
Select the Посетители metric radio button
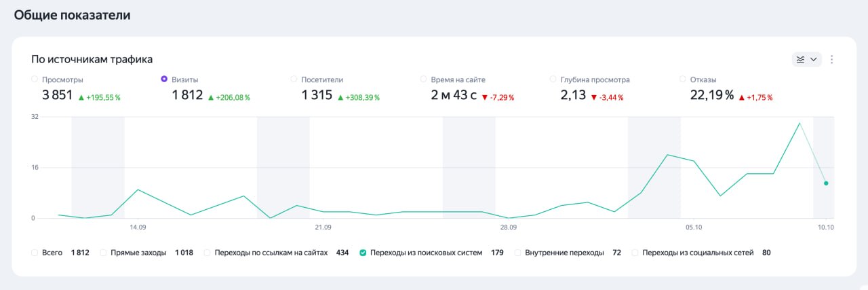[x=294, y=79]
